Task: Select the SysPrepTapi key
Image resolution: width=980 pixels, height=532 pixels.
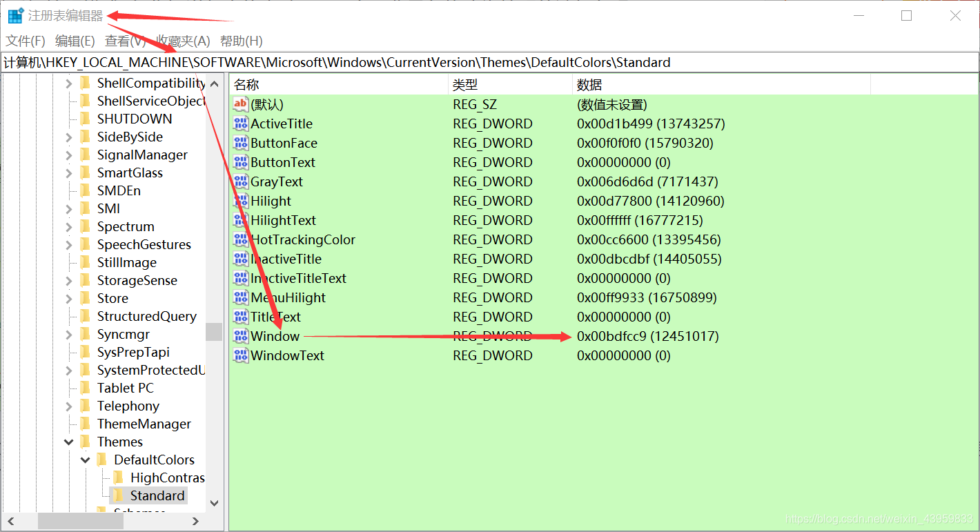Action: (x=133, y=352)
